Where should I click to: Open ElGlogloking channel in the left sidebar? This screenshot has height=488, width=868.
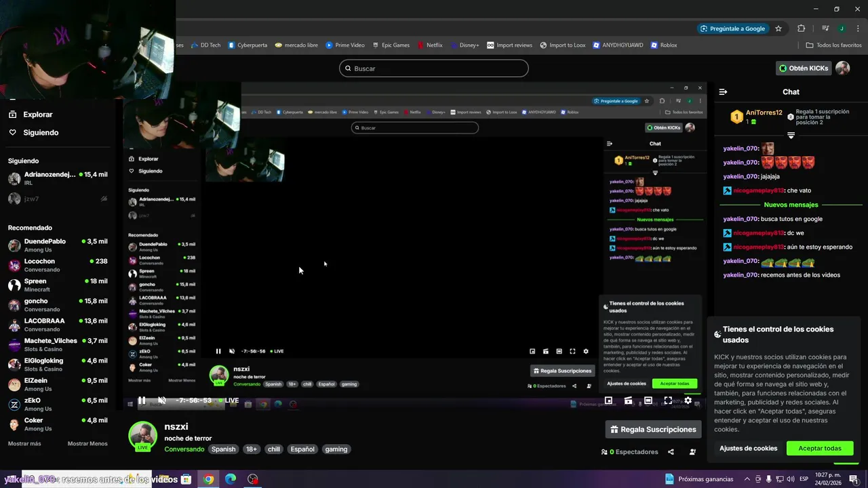[58, 365]
